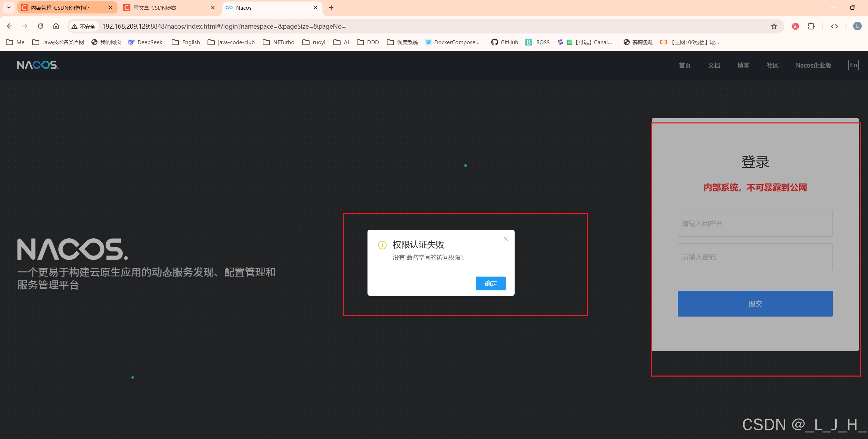This screenshot has width=868, height=439.
Task: Expand the tab search dropdown arrow
Action: [x=9, y=8]
